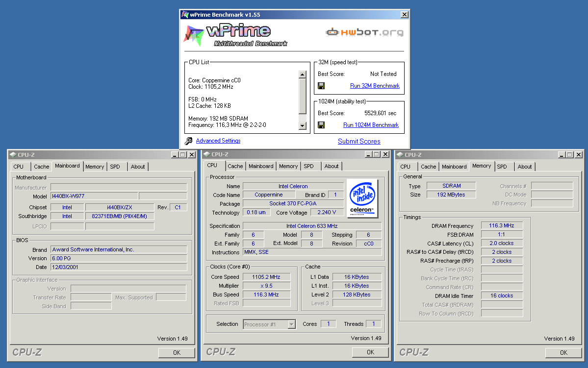Click OK in the Memory CPU-Z window
588x368 pixels.
(x=563, y=353)
